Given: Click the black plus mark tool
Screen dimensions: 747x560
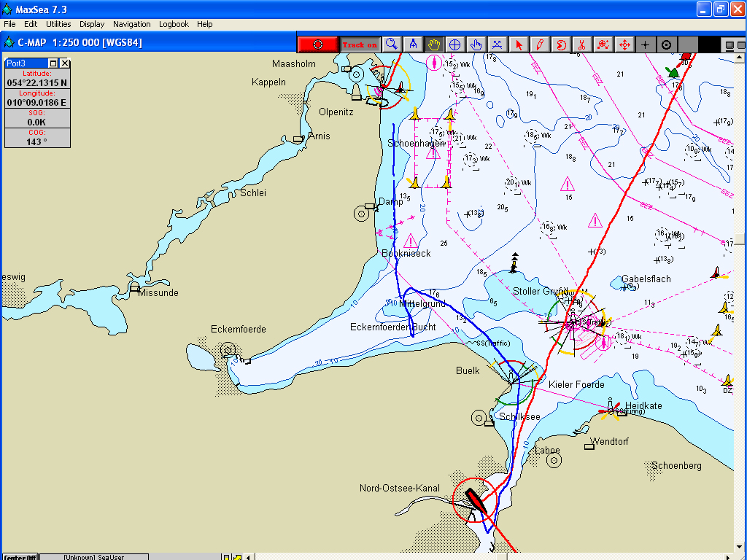Looking at the screenshot, I should [x=645, y=44].
